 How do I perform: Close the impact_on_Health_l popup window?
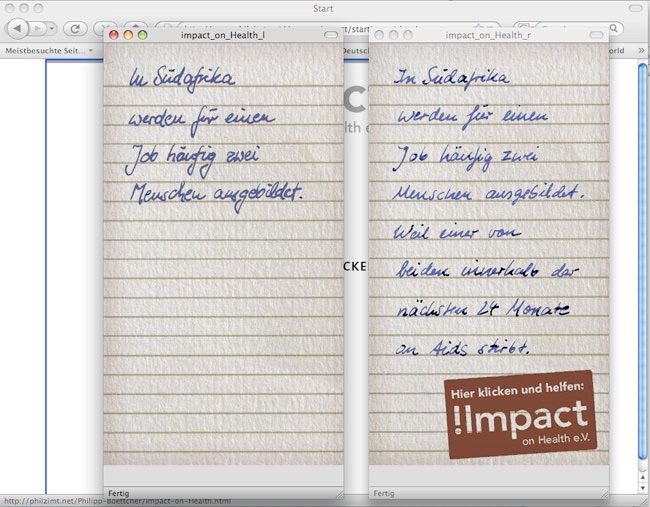click(114, 35)
